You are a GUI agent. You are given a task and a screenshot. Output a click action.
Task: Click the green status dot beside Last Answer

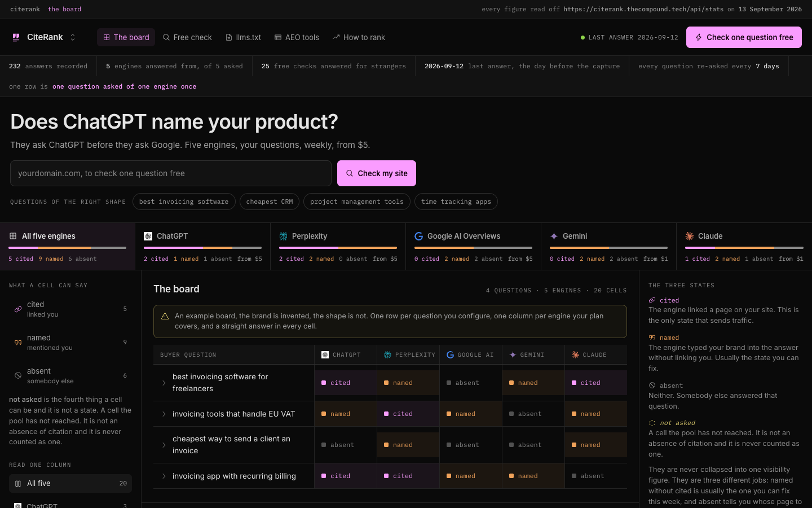click(x=582, y=37)
